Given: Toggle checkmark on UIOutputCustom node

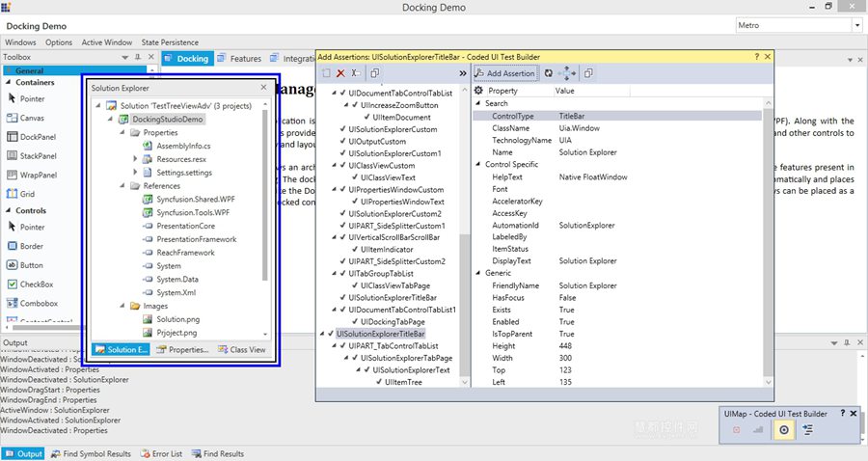Looking at the screenshot, I should coord(343,141).
